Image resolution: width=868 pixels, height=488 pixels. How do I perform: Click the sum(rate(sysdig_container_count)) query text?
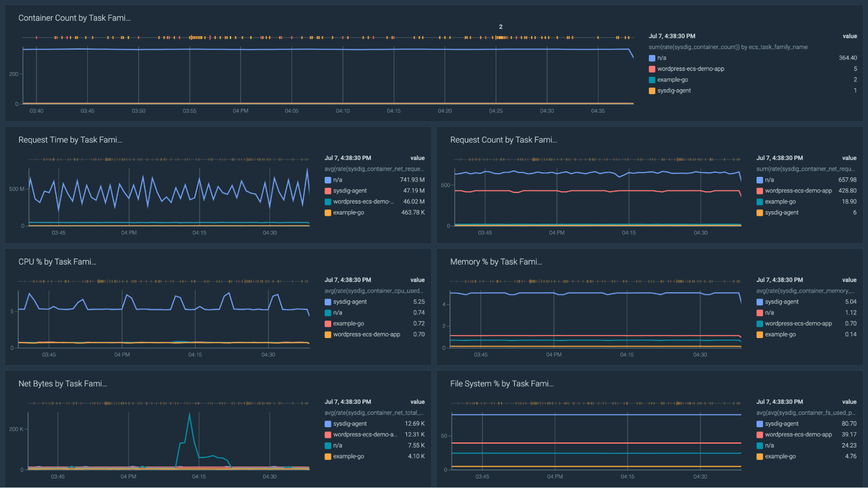728,47
